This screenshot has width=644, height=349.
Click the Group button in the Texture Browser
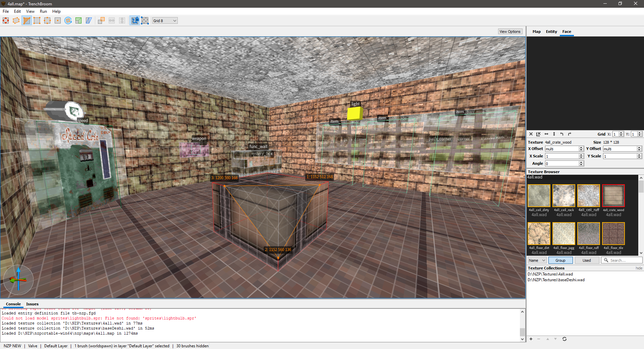(560, 260)
